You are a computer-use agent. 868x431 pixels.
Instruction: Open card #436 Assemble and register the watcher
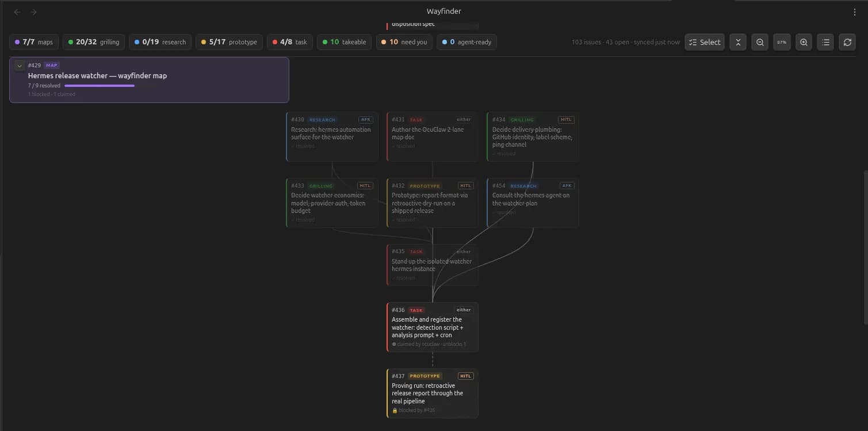433,327
